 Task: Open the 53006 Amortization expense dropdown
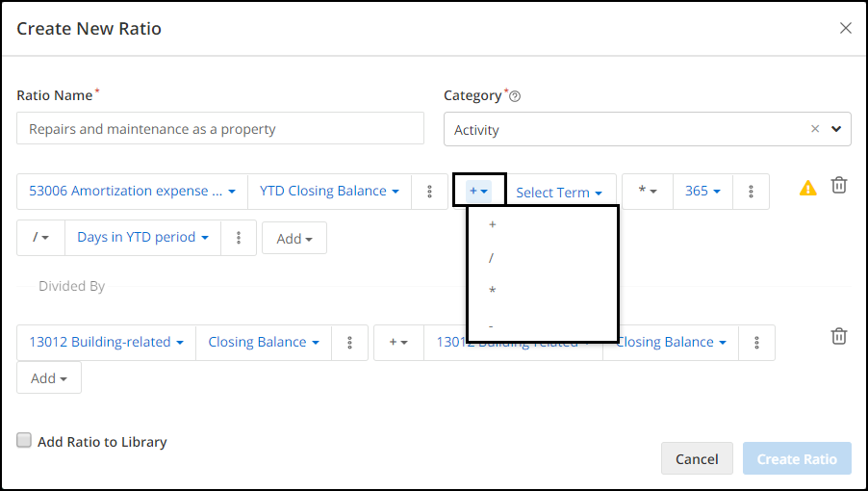click(132, 192)
